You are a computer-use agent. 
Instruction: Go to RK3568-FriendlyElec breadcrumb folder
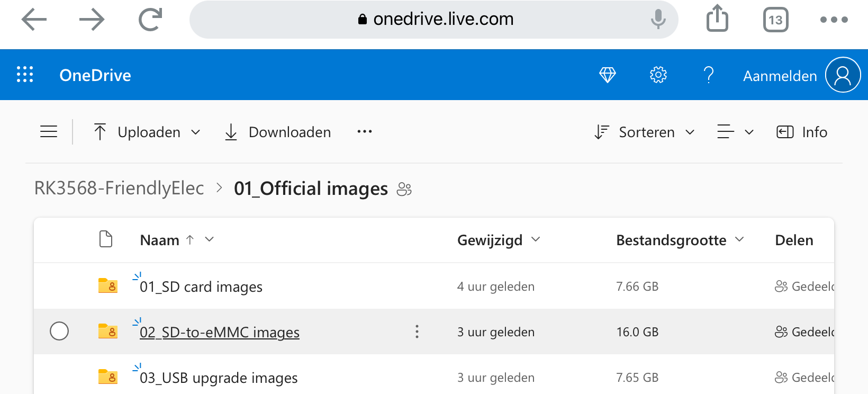[x=119, y=188]
